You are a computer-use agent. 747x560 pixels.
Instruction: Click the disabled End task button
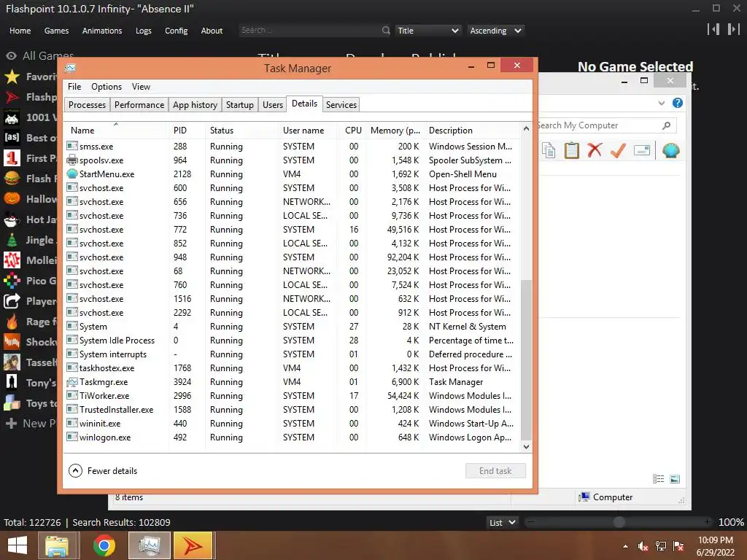[495, 471]
